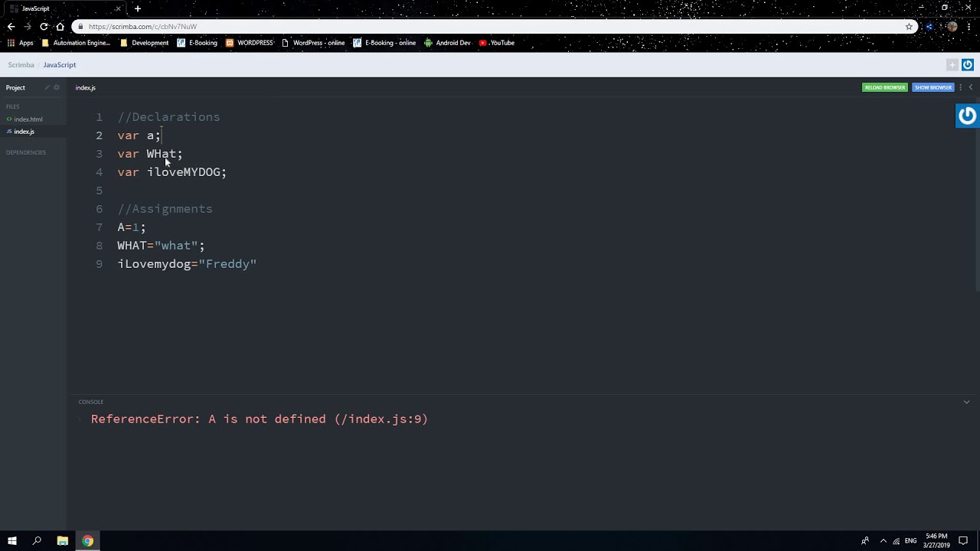The image size is (980, 551).
Task: Click the '//Assignments' comment on line 6
Action: coord(165,209)
